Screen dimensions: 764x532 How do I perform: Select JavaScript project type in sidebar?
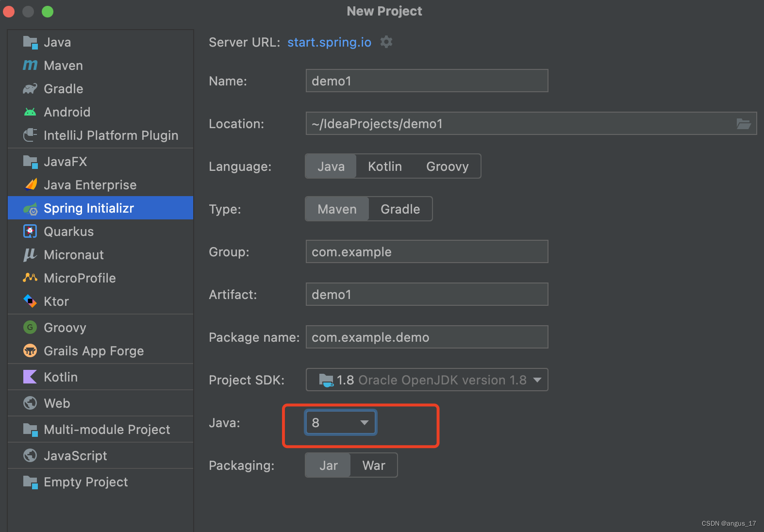(100, 456)
